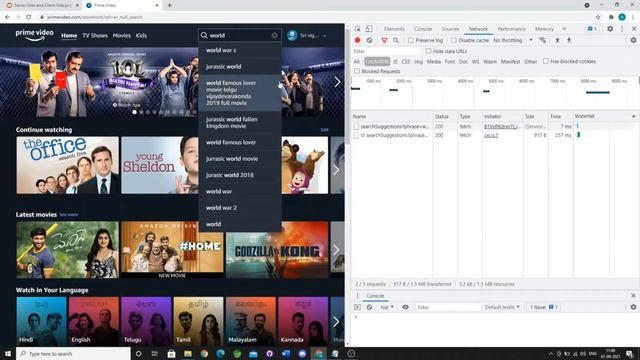The width and height of the screenshot is (640, 360).
Task: Enable the Disable cache checkbox
Action: pos(454,40)
